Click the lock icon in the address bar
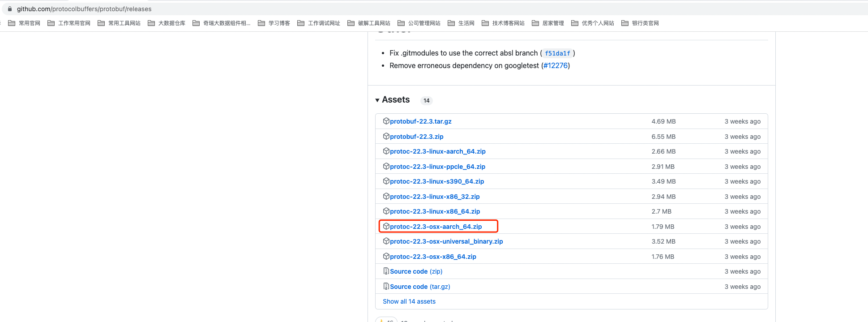This screenshot has width=868, height=322. coord(10,9)
